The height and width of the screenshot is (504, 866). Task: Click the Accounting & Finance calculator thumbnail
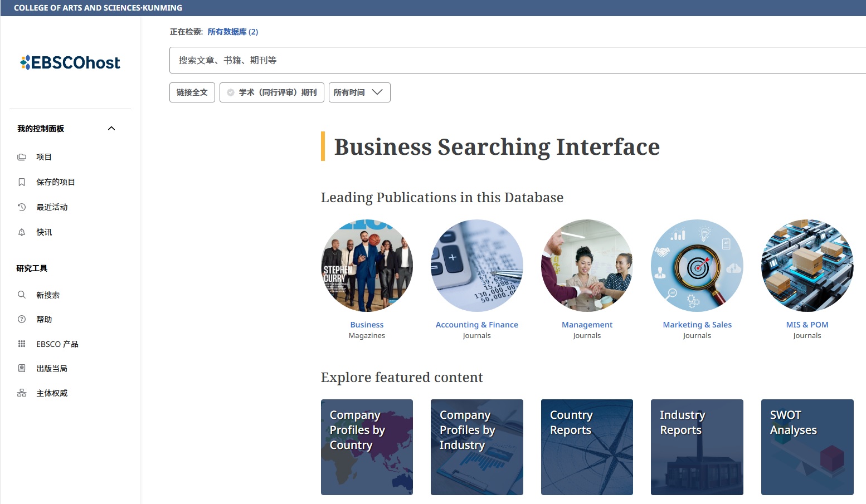coord(477,266)
